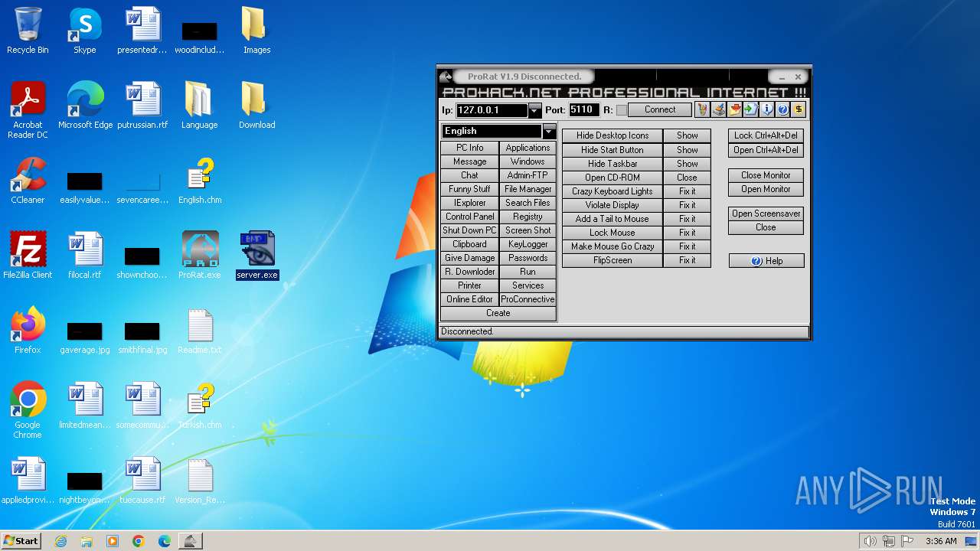This screenshot has width=980, height=551.
Task: Open the Applications section
Action: pos(528,148)
